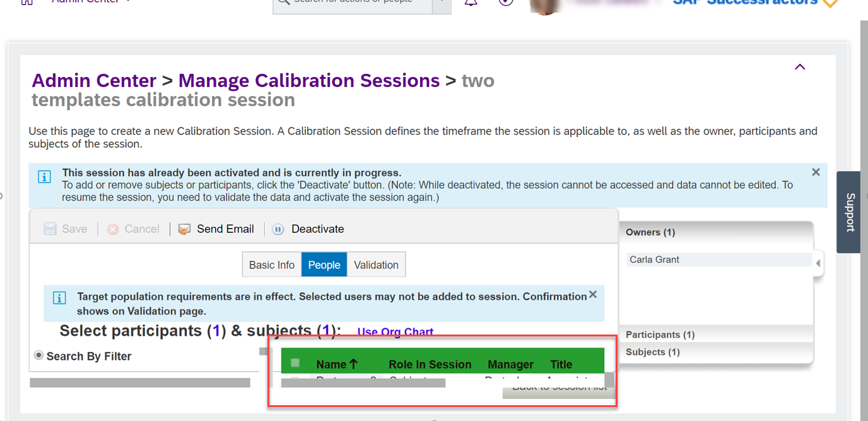868x421 pixels.
Task: Click the Send Email envelope icon
Action: tap(184, 229)
